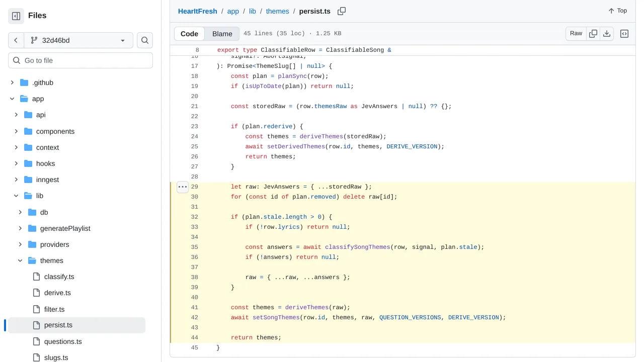
Task: Download the raw file icon
Action: [x=607, y=34]
